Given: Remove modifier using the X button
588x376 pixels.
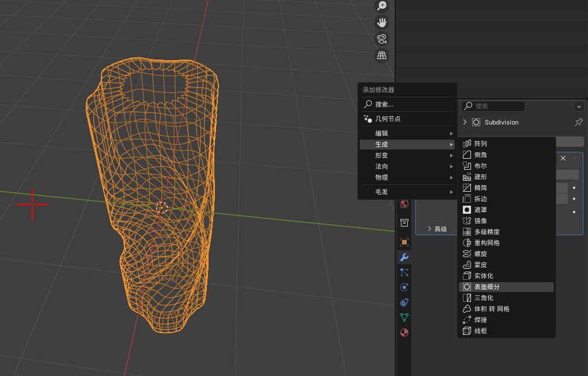Looking at the screenshot, I should point(563,158).
